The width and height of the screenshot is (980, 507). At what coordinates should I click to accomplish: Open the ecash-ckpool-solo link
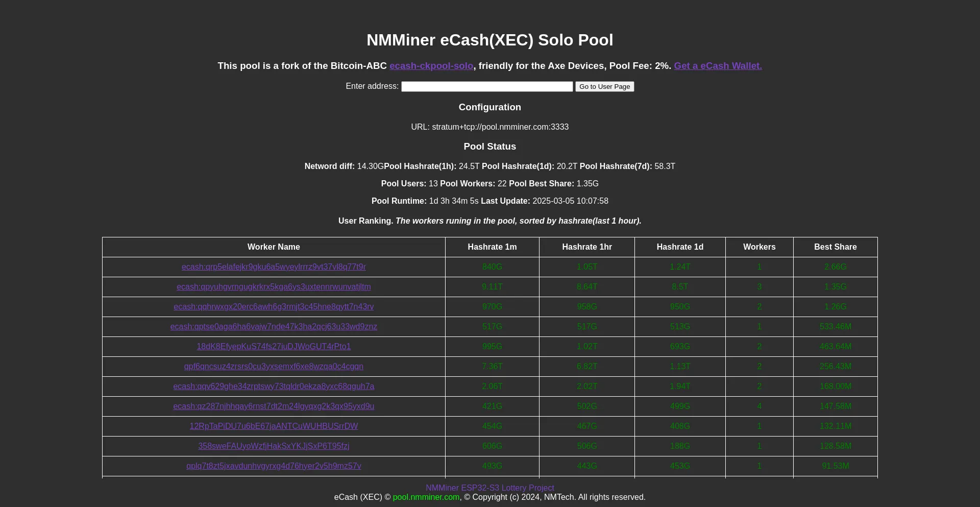point(431,66)
